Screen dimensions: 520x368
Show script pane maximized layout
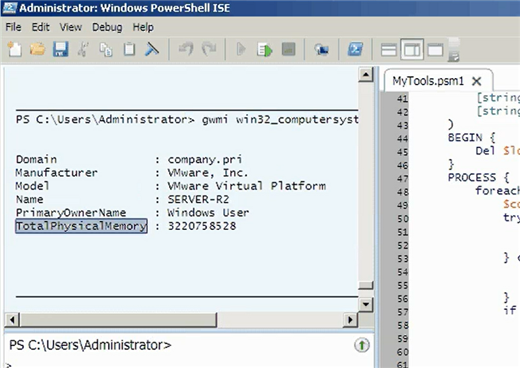435,50
